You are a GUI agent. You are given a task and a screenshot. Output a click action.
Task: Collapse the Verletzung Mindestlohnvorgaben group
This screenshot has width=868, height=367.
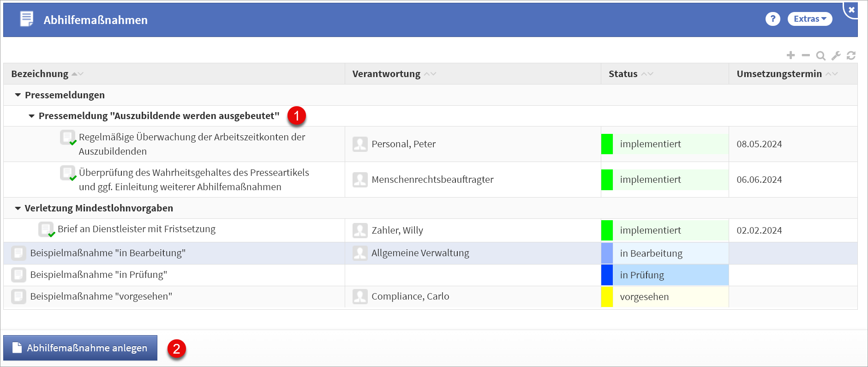(x=18, y=208)
